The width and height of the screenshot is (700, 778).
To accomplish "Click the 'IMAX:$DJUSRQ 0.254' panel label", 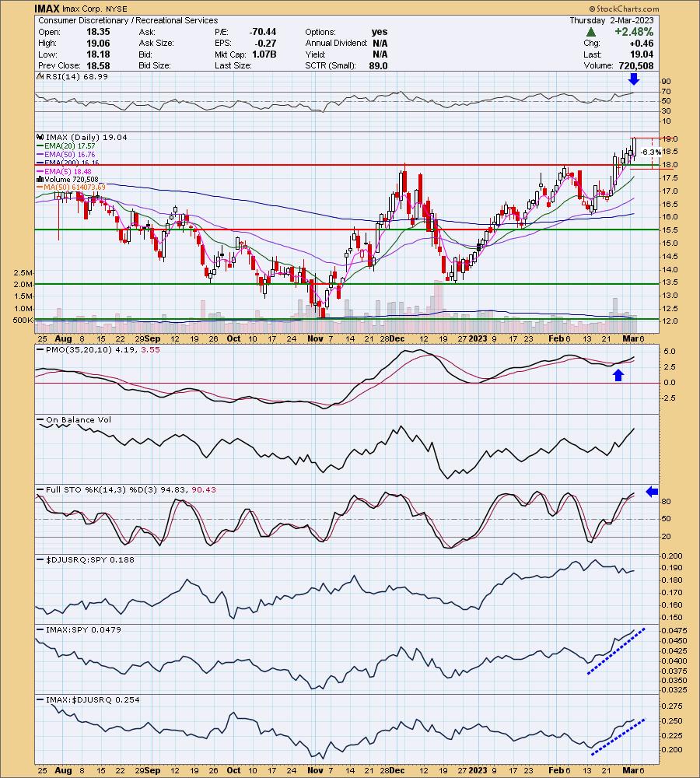I will coord(93,699).
